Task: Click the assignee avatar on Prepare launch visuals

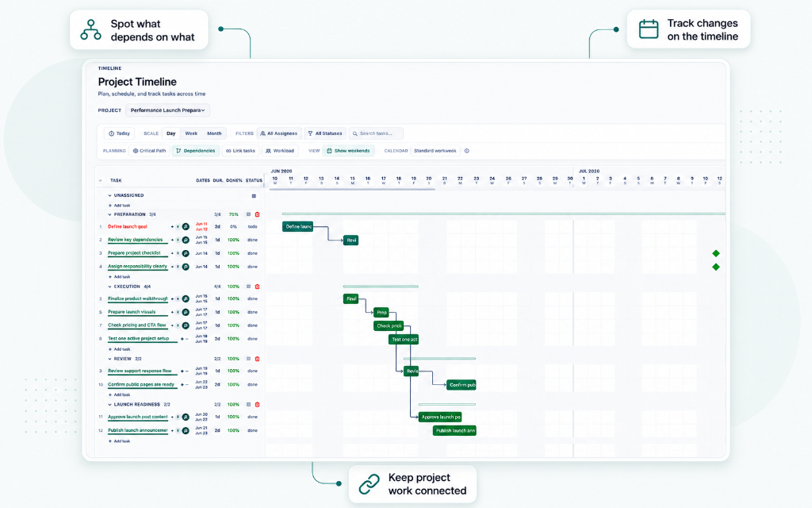Action: pos(186,312)
